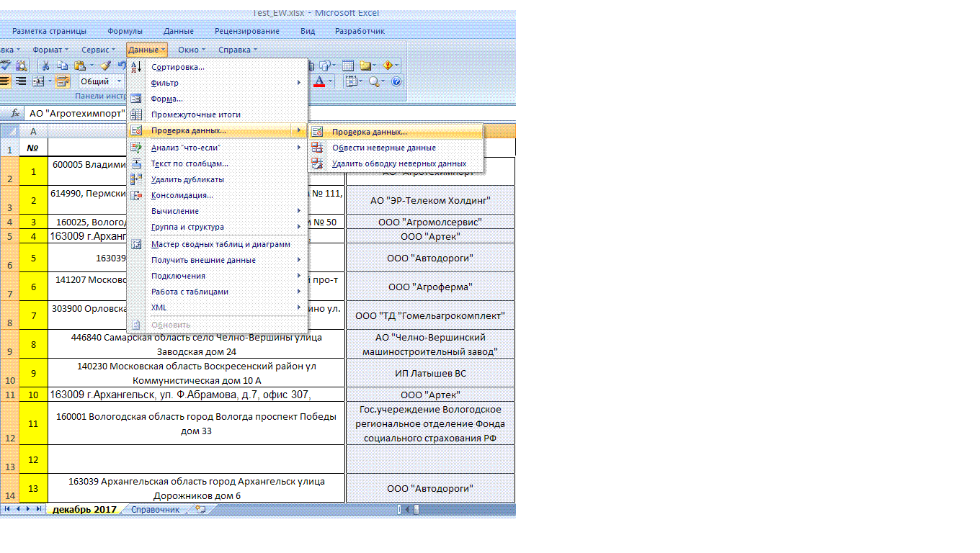Select cell ИП Латышев ВС
The height and width of the screenshot is (553, 980).
pyautogui.click(x=430, y=373)
